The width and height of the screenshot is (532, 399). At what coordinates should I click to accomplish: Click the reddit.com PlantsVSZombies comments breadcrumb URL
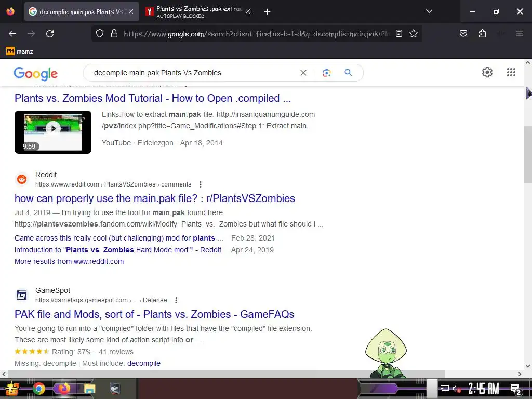pyautogui.click(x=113, y=184)
